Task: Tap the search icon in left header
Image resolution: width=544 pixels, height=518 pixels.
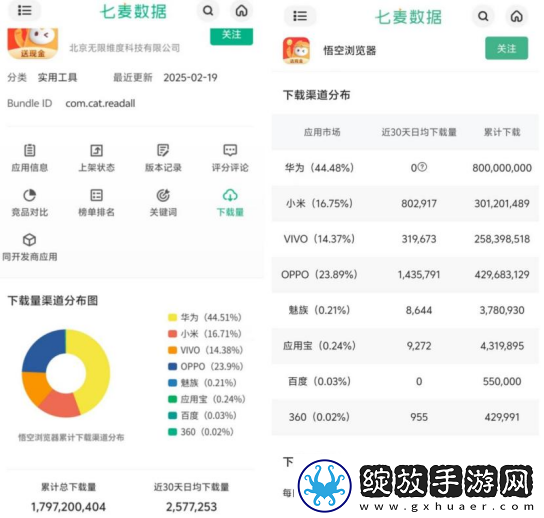Action: pos(208,10)
